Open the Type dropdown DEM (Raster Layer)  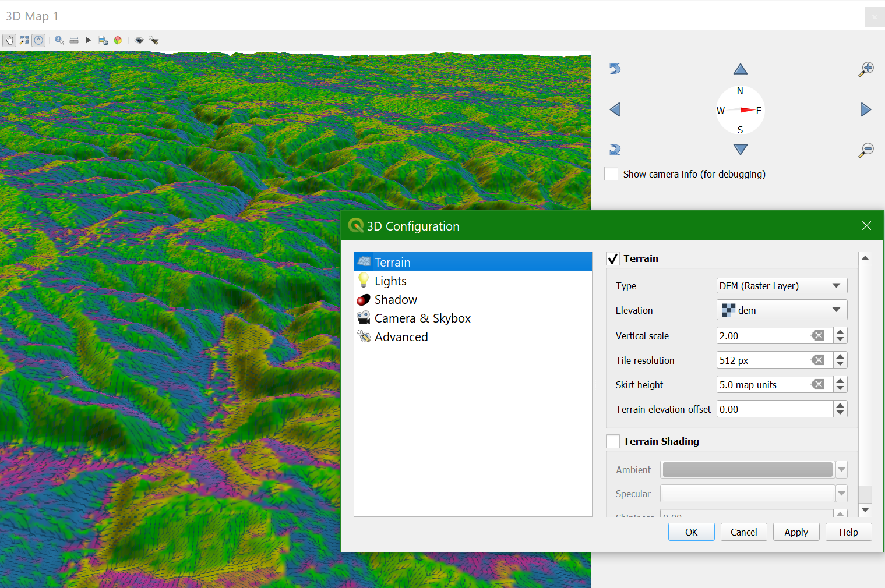pos(782,286)
